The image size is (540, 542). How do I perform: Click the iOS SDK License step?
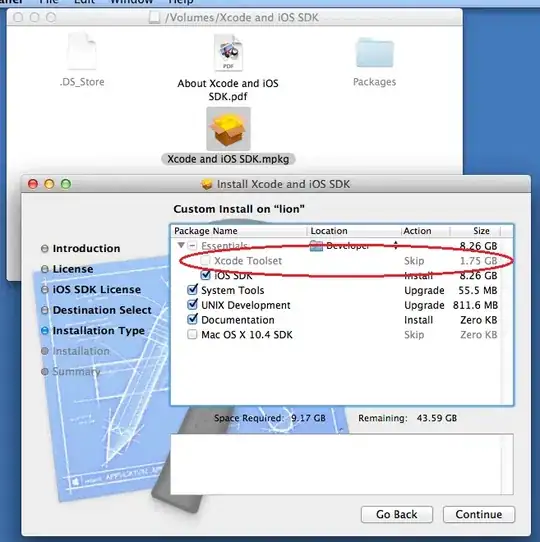pyautogui.click(x=96, y=290)
